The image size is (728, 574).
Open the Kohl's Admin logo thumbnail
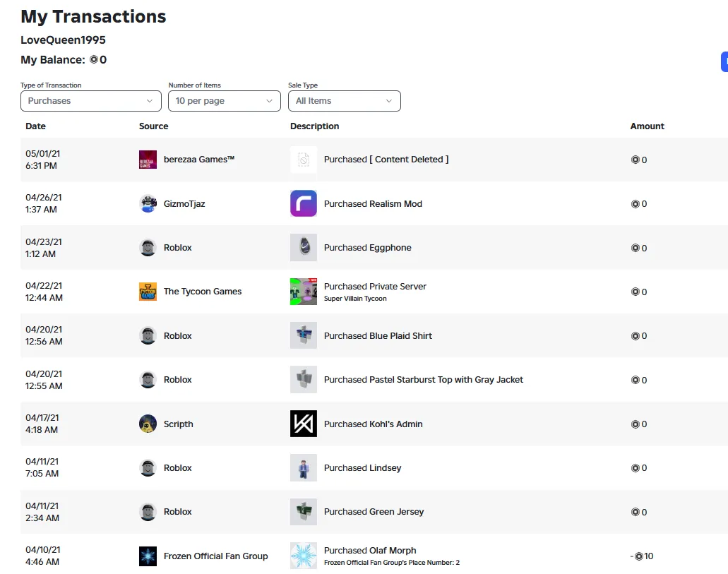click(304, 424)
